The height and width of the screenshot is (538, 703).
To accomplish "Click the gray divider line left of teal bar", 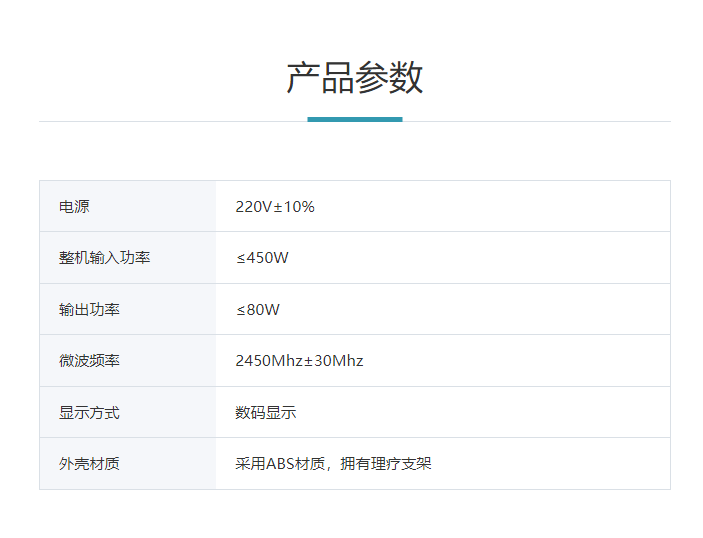I will [x=172, y=121].
